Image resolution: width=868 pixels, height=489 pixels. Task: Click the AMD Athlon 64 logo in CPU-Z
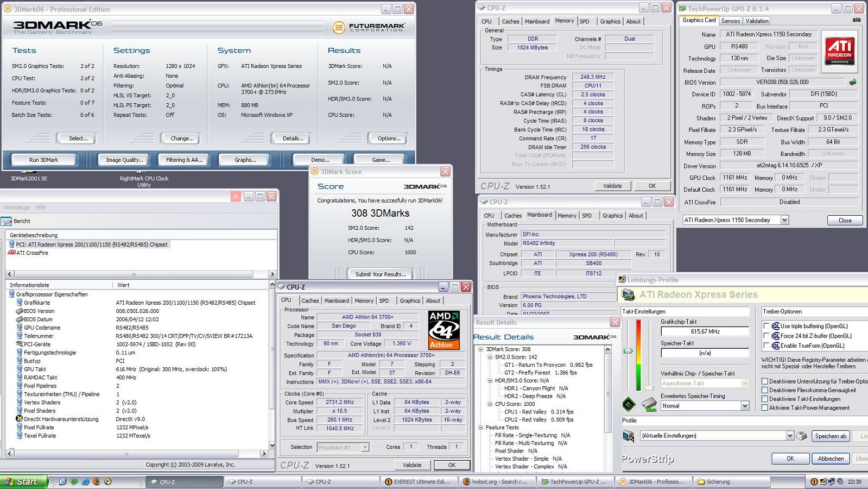point(443,330)
